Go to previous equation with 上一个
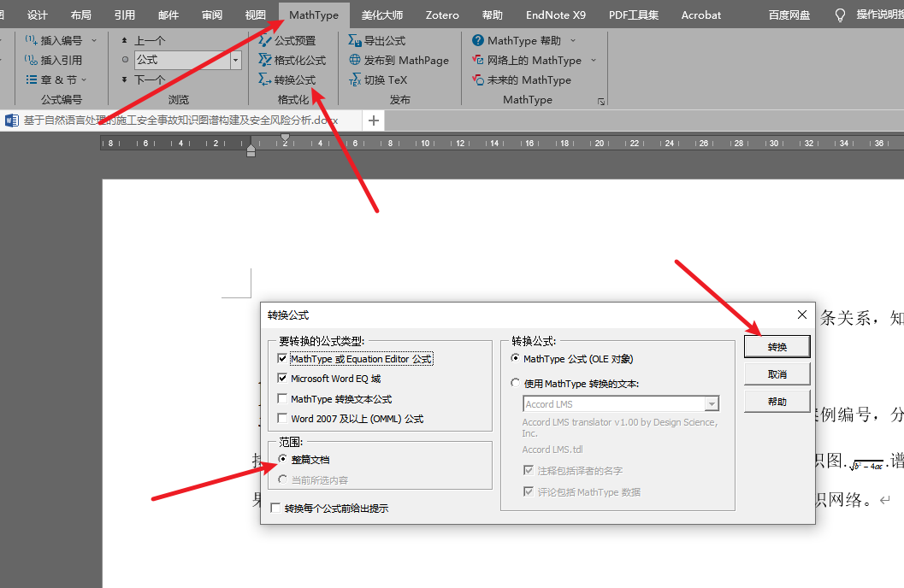Viewport: 904px width, 588px height. [x=144, y=40]
